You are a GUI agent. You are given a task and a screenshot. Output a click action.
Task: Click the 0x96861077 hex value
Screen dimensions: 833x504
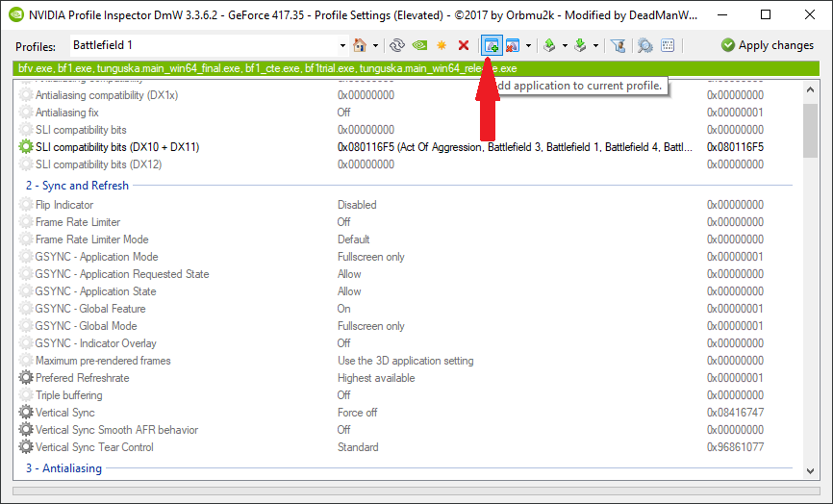tap(735, 447)
